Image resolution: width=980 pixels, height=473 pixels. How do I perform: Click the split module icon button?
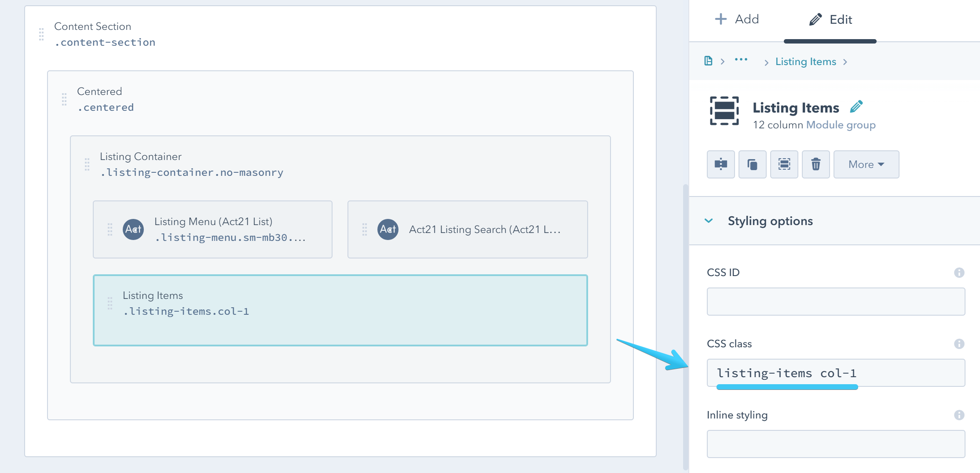pos(720,164)
